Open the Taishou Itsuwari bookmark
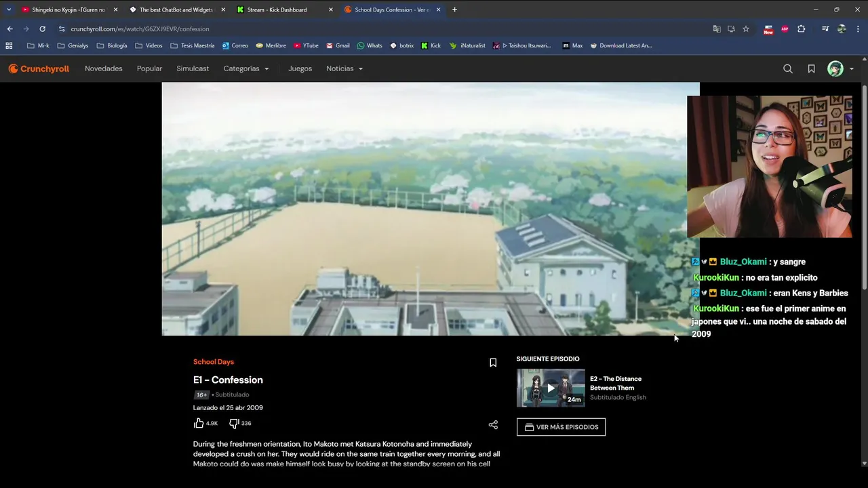868x488 pixels. point(522,45)
